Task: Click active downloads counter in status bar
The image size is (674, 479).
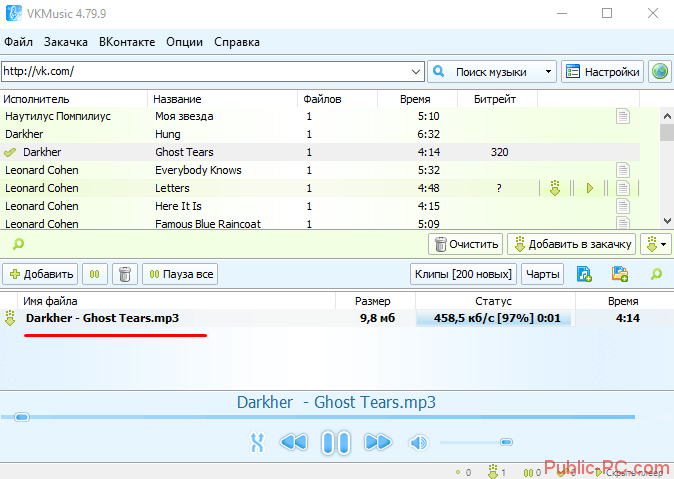Action: coord(496,472)
